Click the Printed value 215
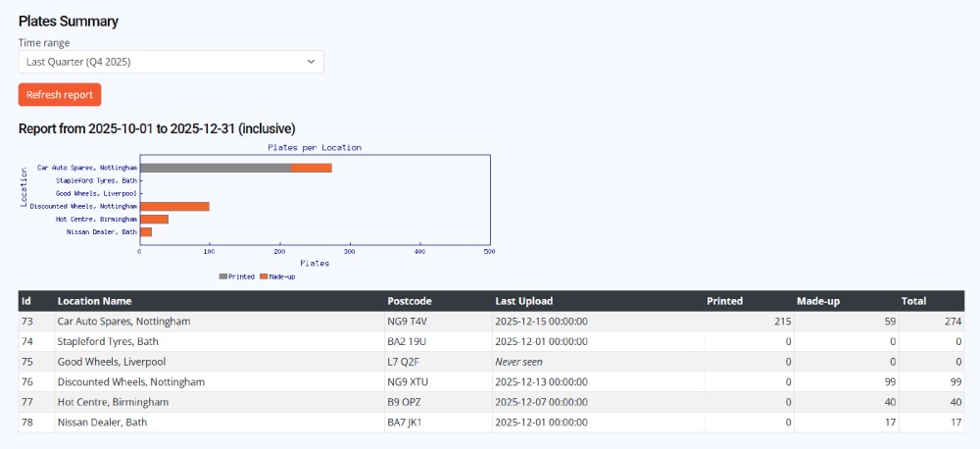This screenshot has height=449, width=980. point(783,322)
